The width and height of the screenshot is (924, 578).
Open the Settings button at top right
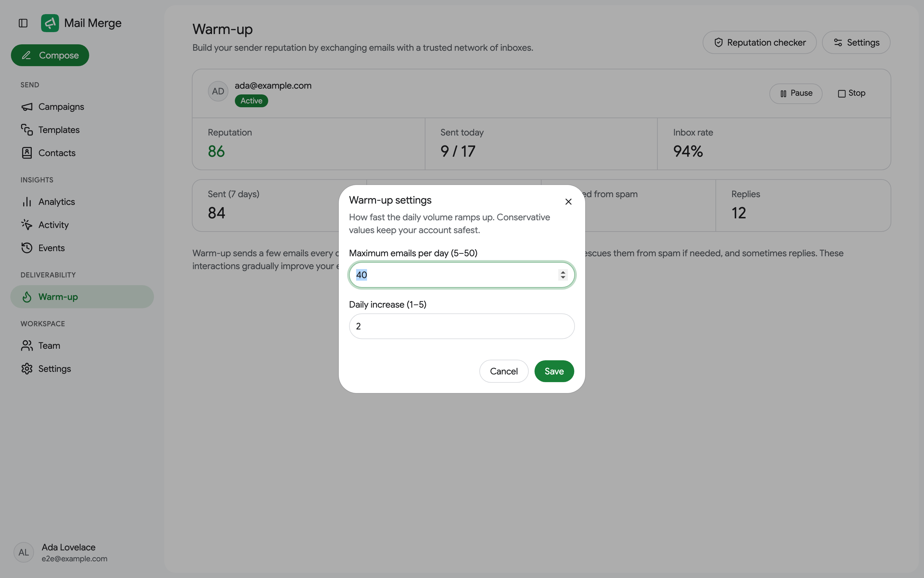[856, 42]
